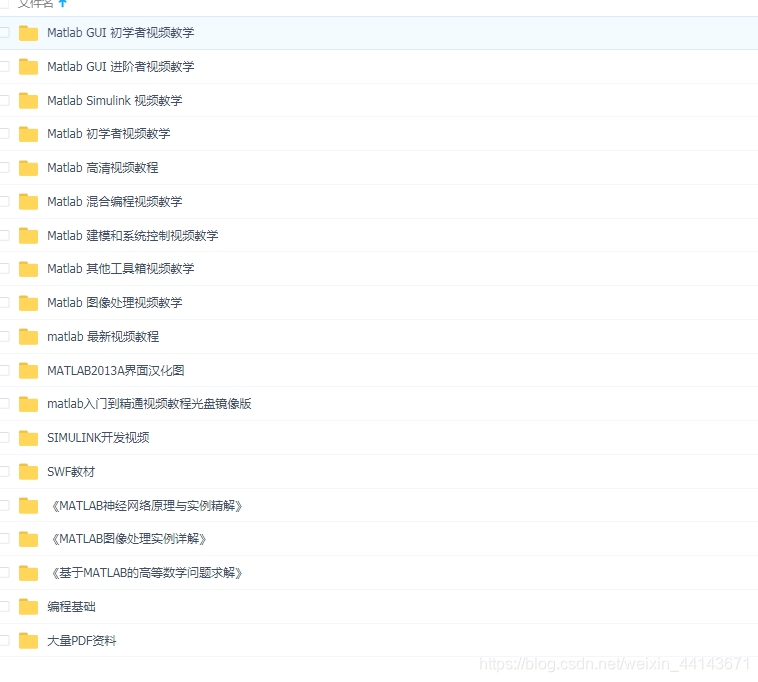Click folder icon of Matlab 初学者视频教学

click(29, 134)
